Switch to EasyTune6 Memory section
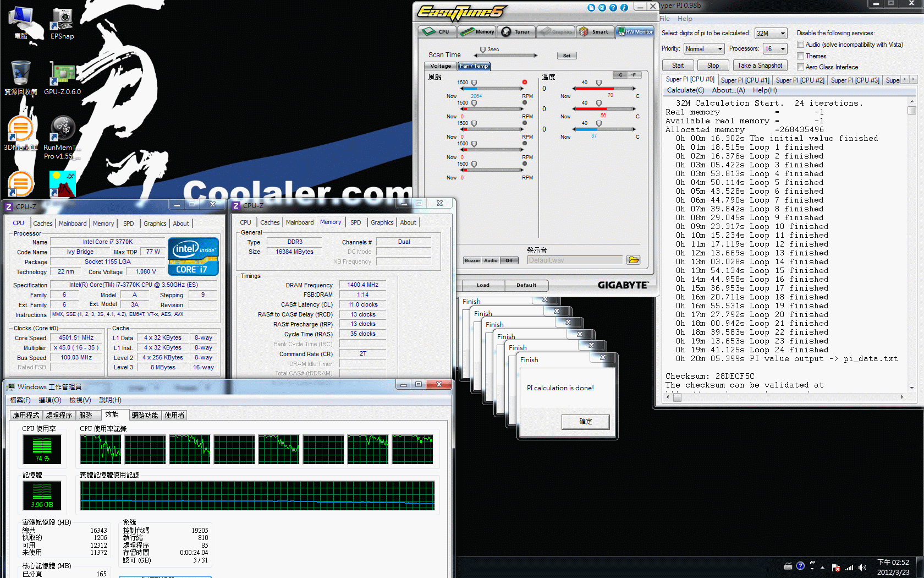 pos(477,31)
